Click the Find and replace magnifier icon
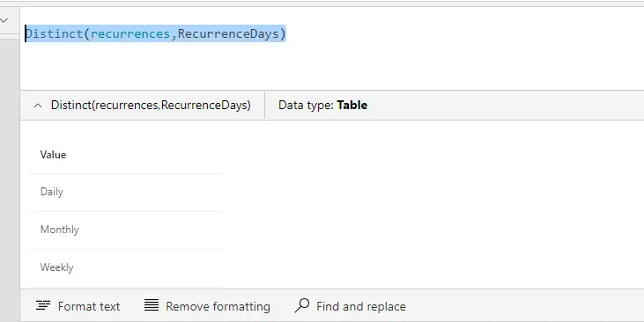This screenshot has width=644, height=322. click(x=302, y=305)
